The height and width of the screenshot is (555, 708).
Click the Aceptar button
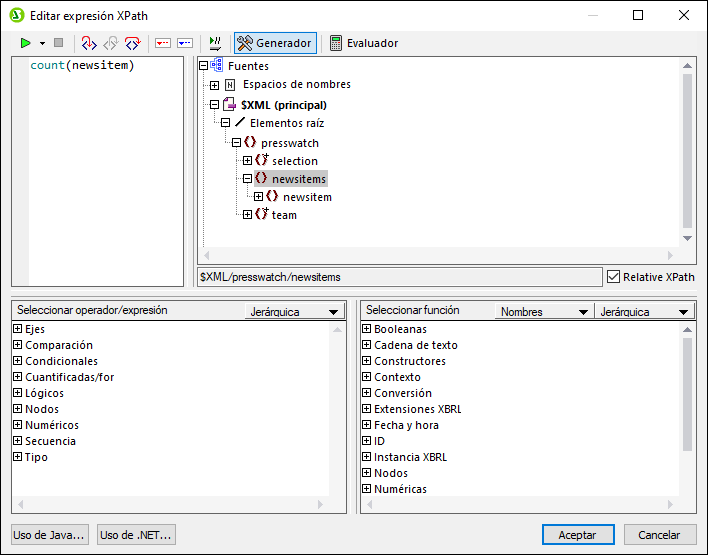coord(578,535)
